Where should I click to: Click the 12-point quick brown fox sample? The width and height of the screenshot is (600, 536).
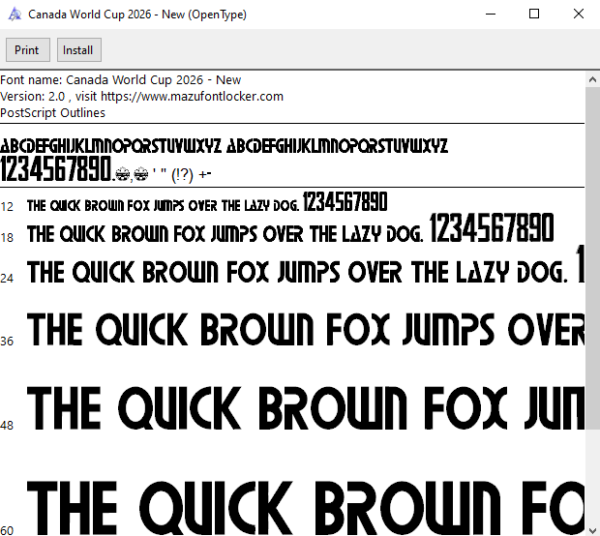point(207,203)
